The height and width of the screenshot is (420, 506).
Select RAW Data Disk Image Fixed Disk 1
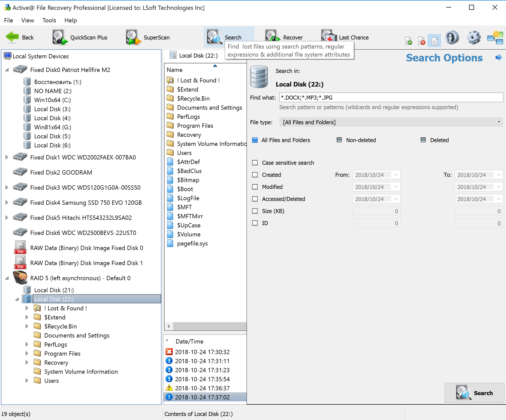pyautogui.click(x=87, y=263)
